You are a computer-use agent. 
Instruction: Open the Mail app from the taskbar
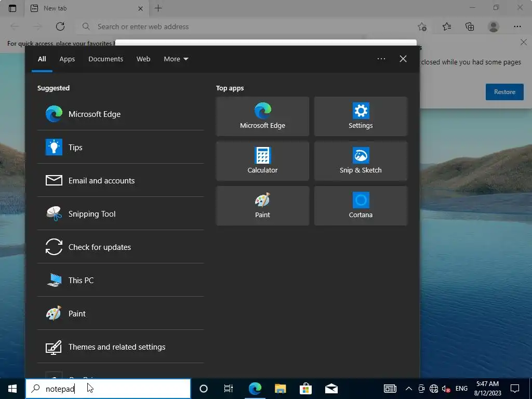coord(331,389)
